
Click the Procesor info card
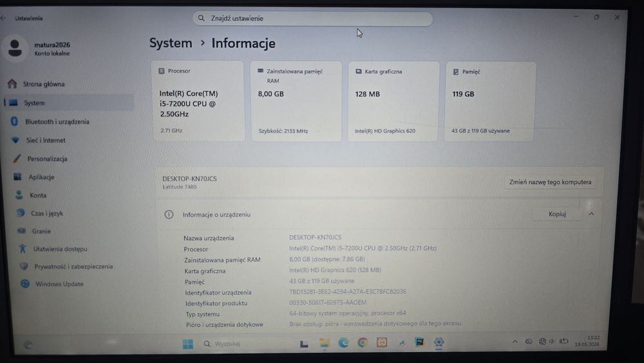coord(198,101)
